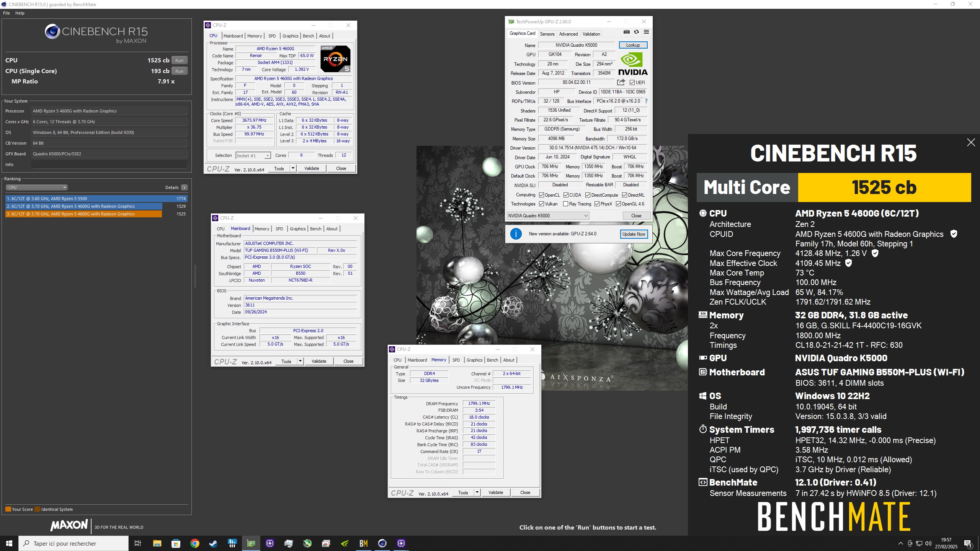Open the notification center icon

coord(968,543)
